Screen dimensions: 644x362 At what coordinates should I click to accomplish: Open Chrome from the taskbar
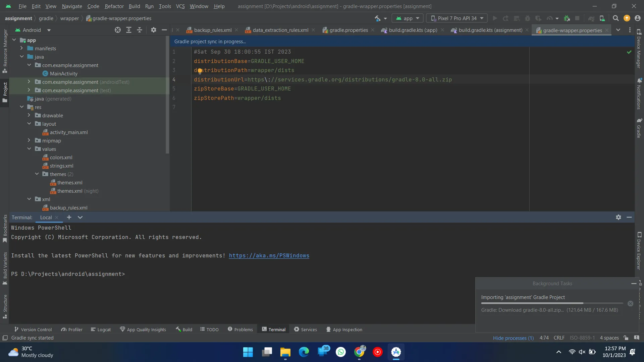point(359,352)
